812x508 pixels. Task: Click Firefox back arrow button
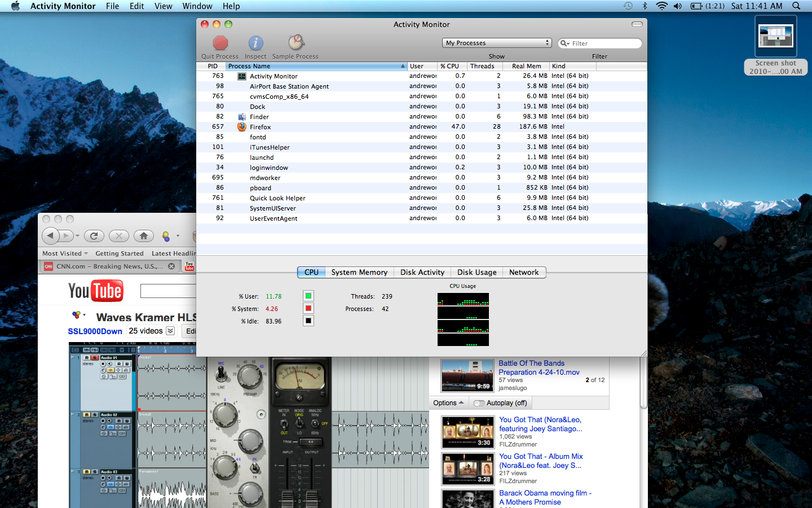point(50,235)
